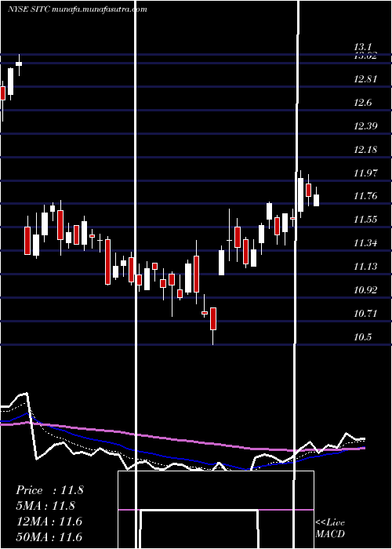
Task: Click the 12MA : 11.6 readout
Action: 49,522
